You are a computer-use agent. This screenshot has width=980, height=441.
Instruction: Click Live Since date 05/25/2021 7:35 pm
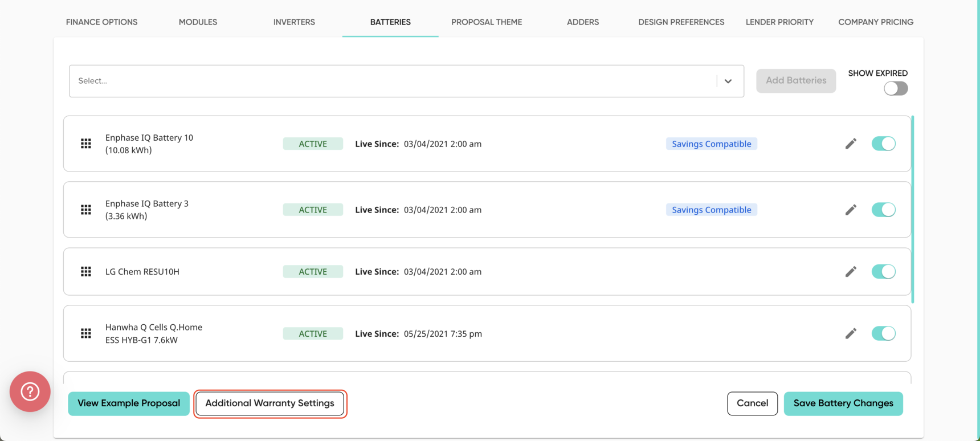[443, 334]
